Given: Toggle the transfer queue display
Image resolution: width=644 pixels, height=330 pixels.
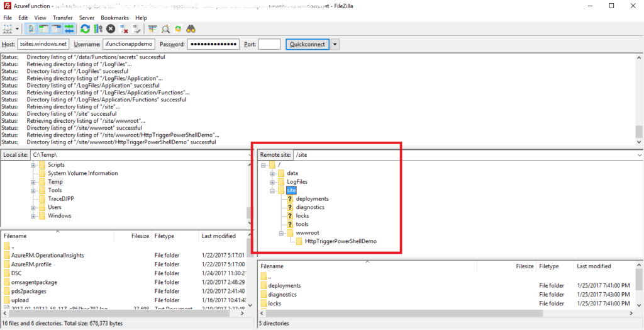Looking at the screenshot, I should coord(69,29).
